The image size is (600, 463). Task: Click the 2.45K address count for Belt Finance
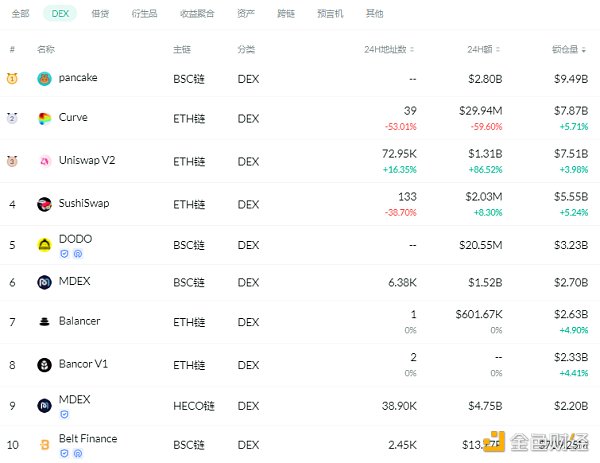point(402,445)
